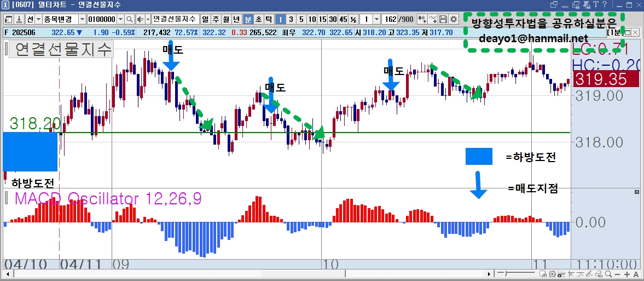Toggle the left side panel icon in toolbar

pos(8,19)
